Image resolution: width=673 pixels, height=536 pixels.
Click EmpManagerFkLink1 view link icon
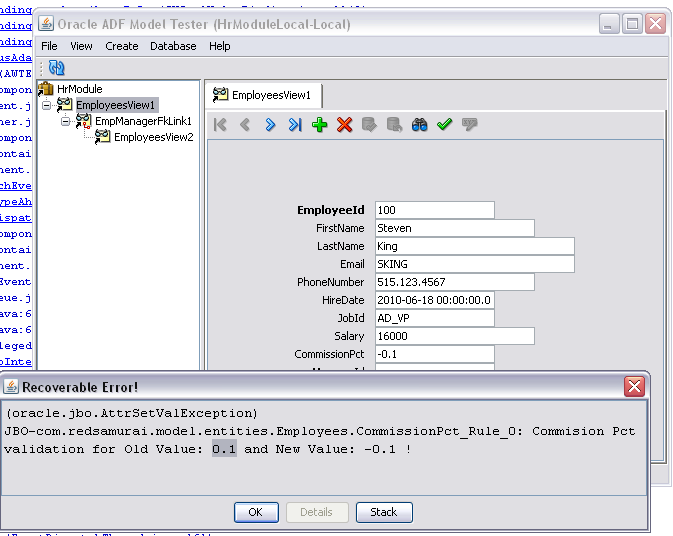[x=83, y=121]
